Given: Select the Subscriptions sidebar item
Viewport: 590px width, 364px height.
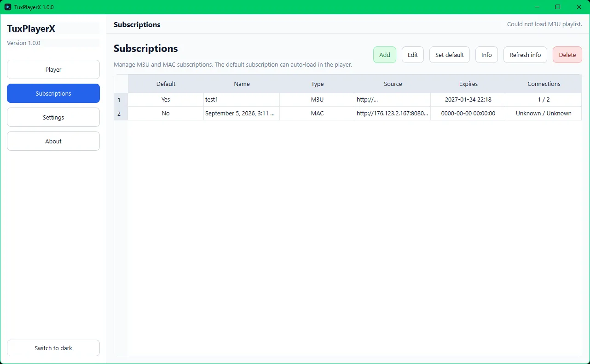Looking at the screenshot, I should click(x=53, y=93).
